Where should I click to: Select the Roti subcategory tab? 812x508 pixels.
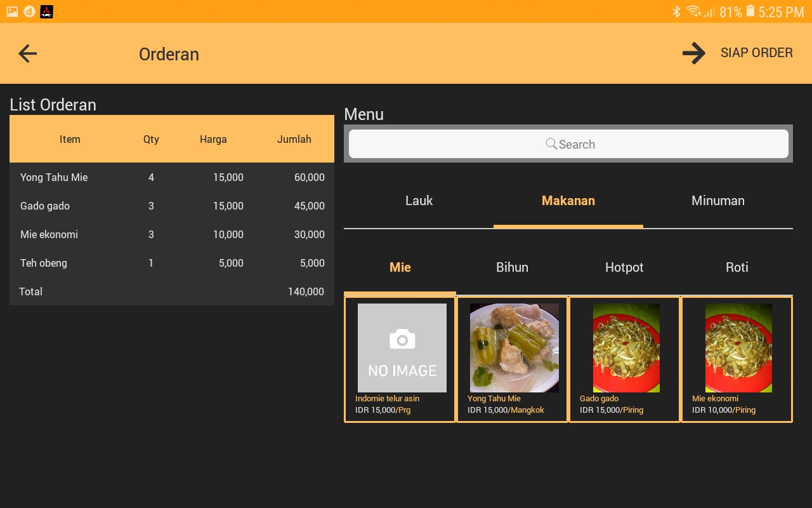point(737,267)
